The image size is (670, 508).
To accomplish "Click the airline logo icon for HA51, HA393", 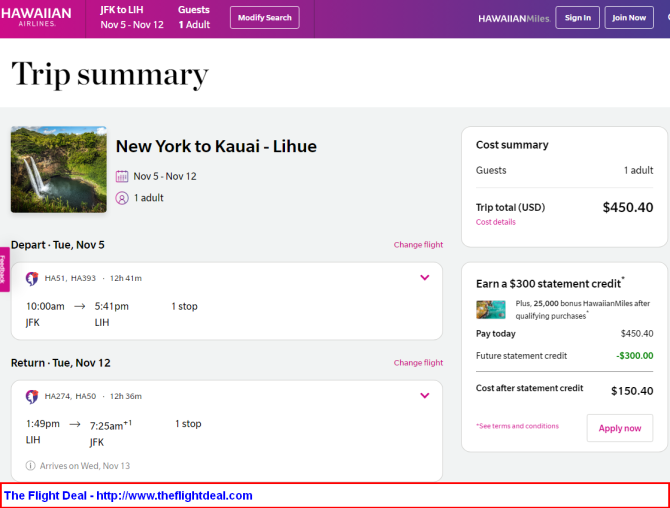I will (32, 279).
